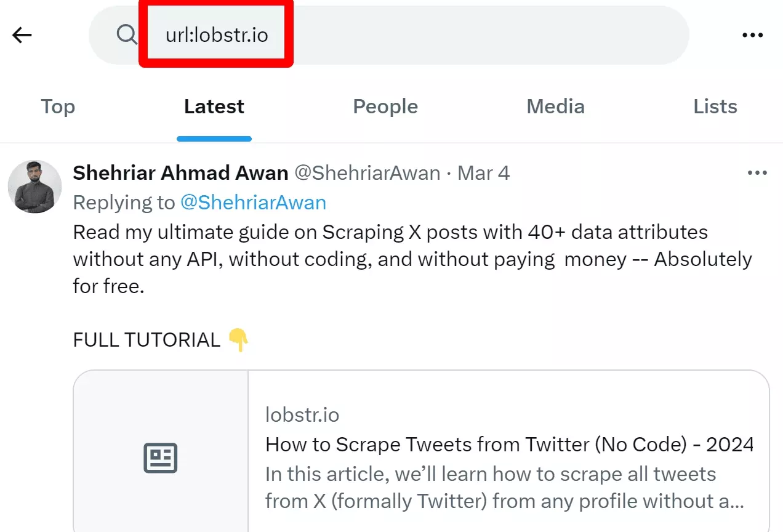This screenshot has height=532, width=783.
Task: Open the search options menu (three dots)
Action: pyautogui.click(x=753, y=35)
